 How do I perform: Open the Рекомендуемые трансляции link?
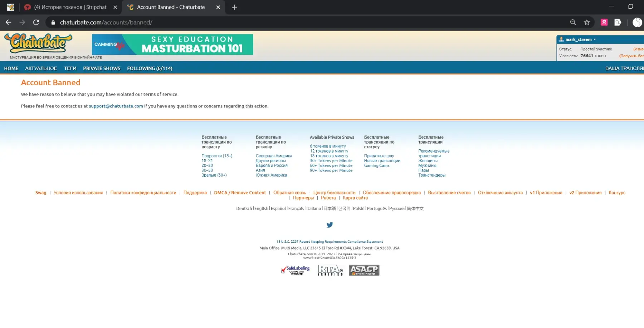coord(434,153)
